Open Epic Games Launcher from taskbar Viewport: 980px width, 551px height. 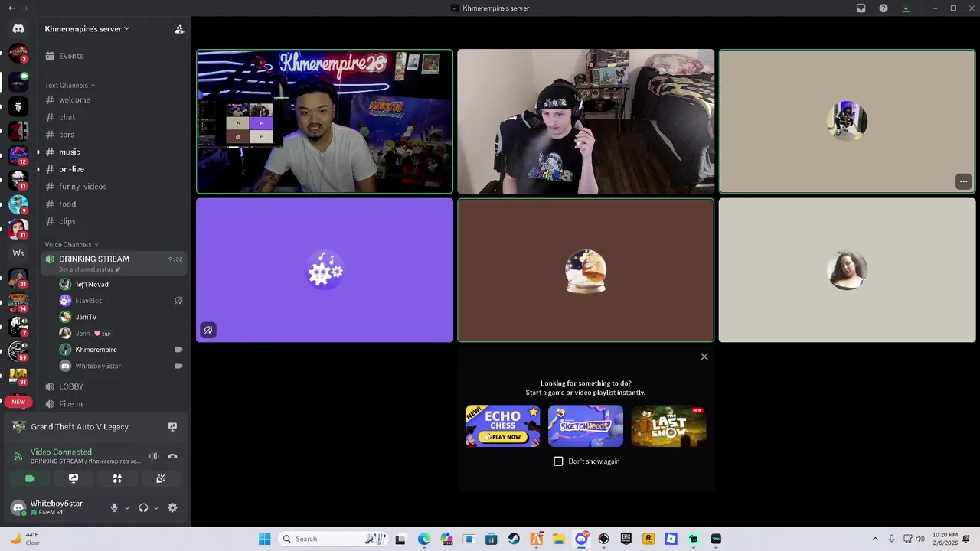click(x=626, y=539)
